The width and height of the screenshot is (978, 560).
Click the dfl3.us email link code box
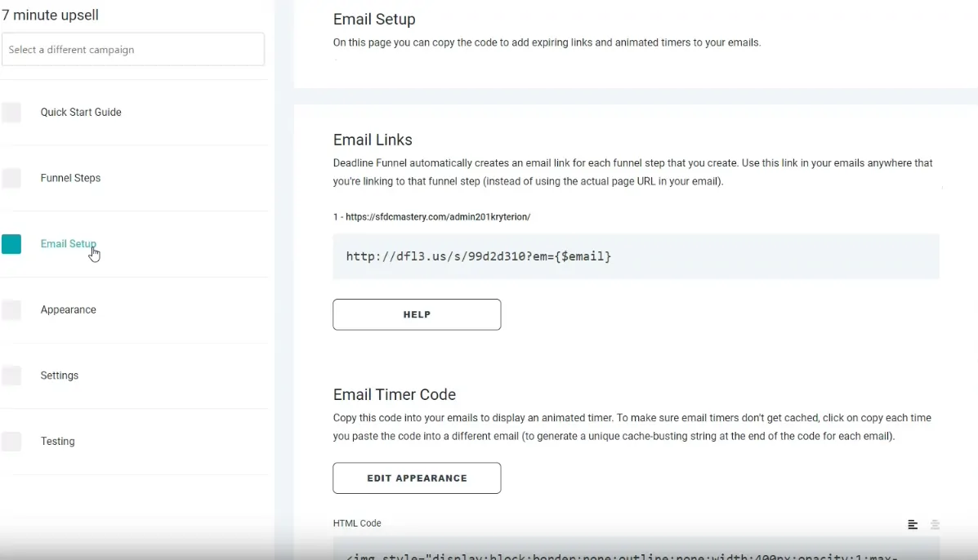pyautogui.click(x=636, y=256)
